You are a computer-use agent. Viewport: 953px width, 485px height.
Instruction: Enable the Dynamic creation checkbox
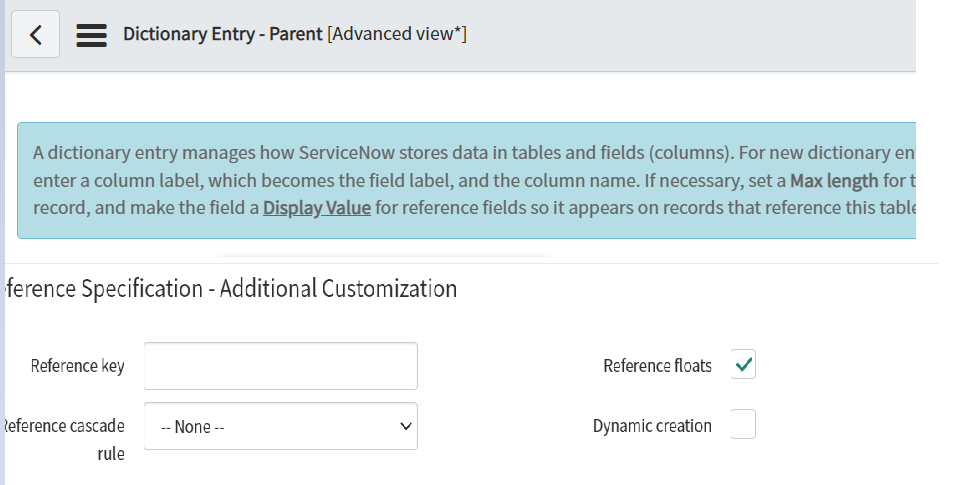[743, 425]
